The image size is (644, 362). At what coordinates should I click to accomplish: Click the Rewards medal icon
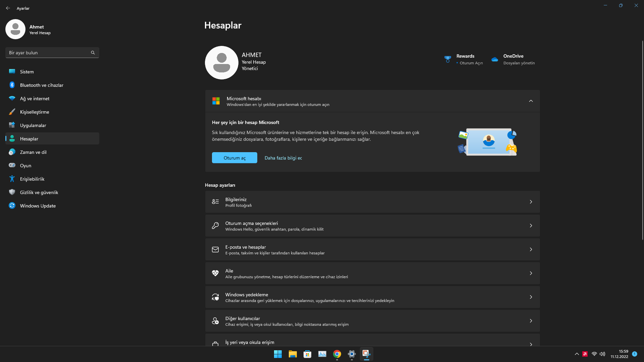(x=447, y=59)
